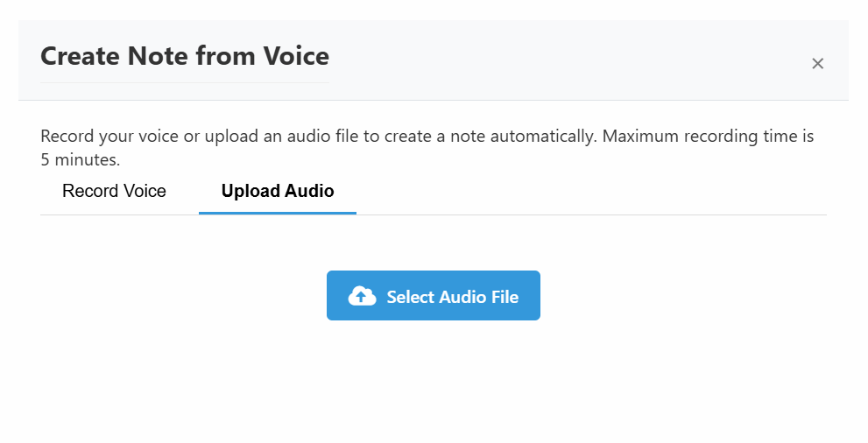Click the words Select Audio File
The height and width of the screenshot is (443, 868).
[x=452, y=297]
